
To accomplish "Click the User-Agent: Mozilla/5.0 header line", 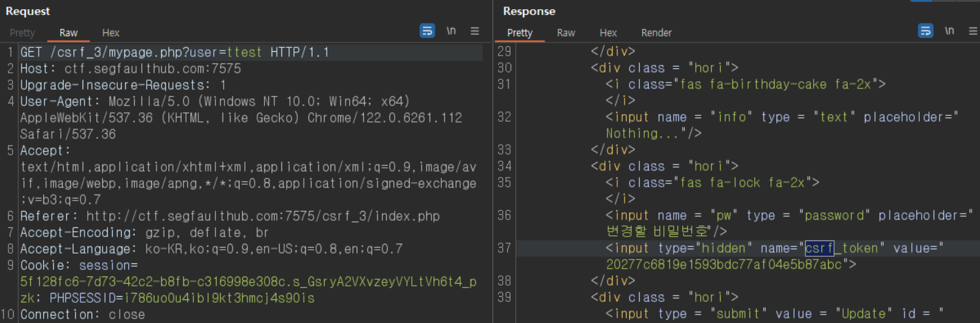I will point(215,101).
